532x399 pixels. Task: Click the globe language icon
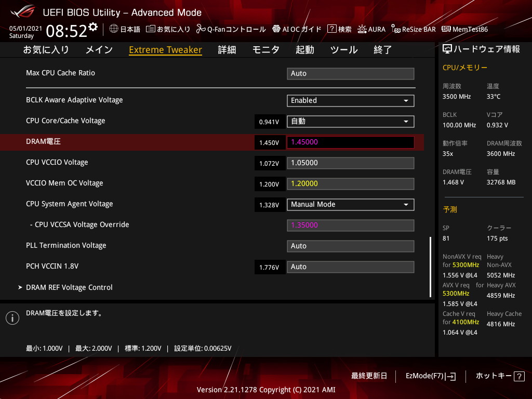coord(114,29)
